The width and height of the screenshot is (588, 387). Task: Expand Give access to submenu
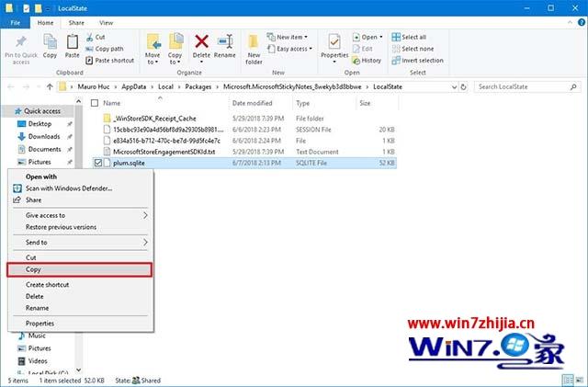point(145,215)
